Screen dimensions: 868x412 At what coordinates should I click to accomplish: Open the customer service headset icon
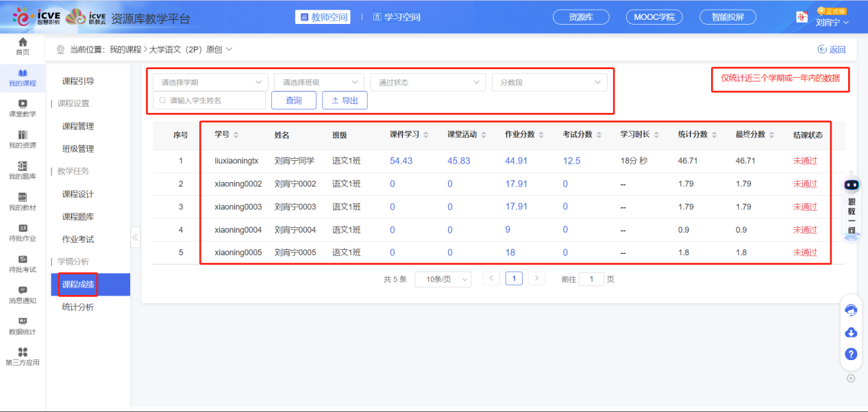pyautogui.click(x=850, y=310)
